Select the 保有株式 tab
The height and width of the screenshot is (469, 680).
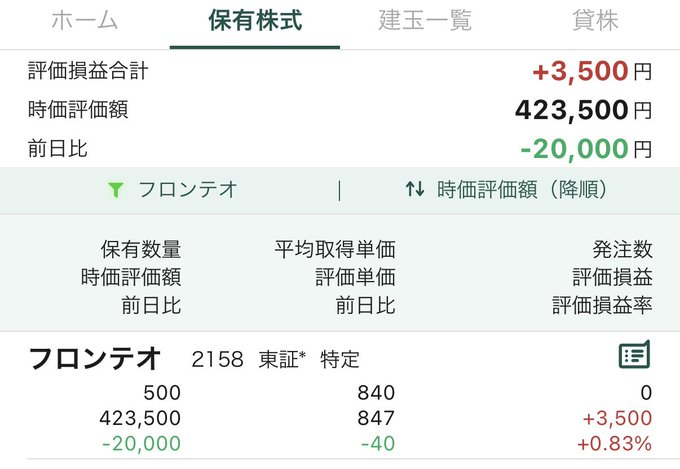tap(255, 20)
